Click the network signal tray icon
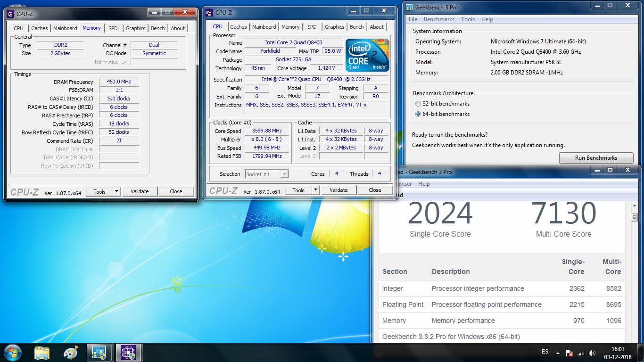The image size is (644, 362). (580, 353)
